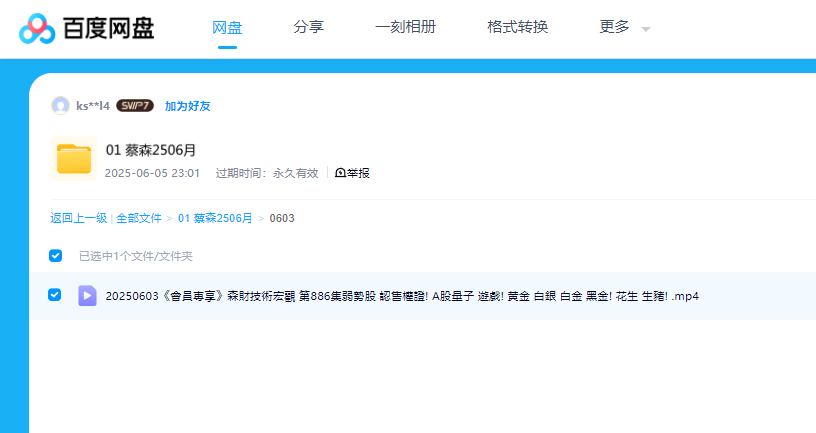Toggle the select-all checkbox in header

[56, 255]
